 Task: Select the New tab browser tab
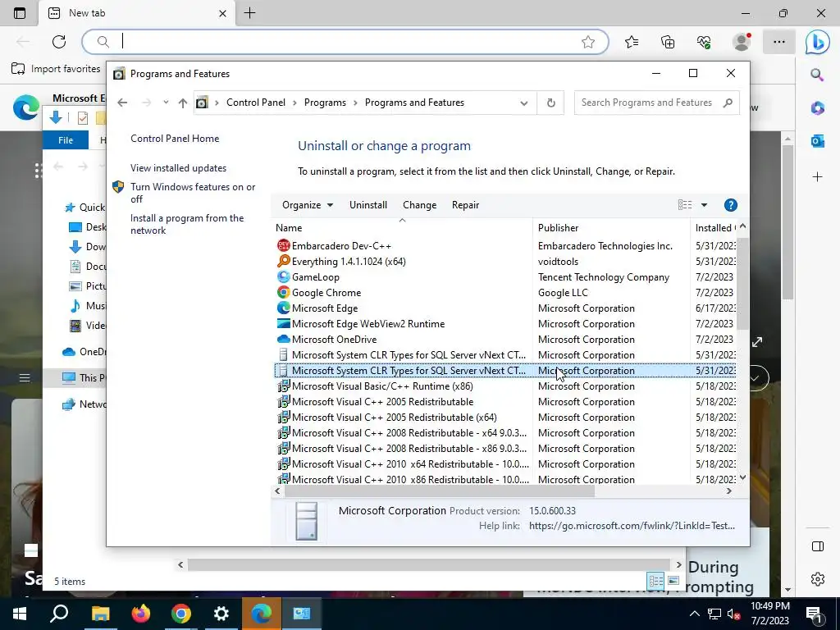[x=137, y=13]
